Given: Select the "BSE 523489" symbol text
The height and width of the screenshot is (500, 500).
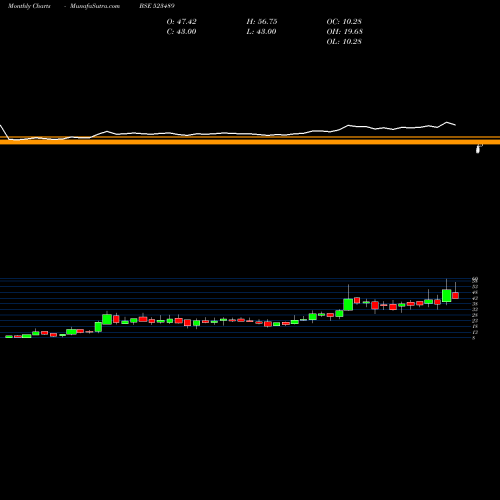Looking at the screenshot, I should [157, 6].
